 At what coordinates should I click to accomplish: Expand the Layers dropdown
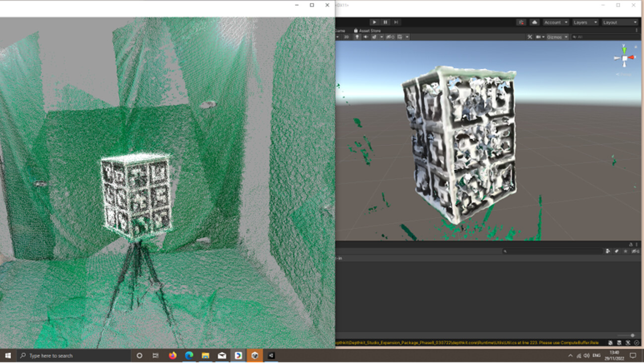click(585, 22)
